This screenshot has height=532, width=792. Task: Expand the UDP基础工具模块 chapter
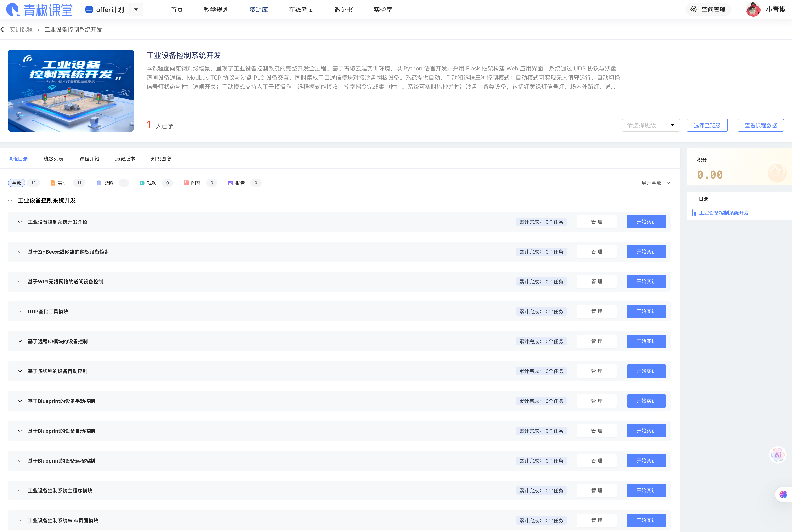tap(20, 311)
